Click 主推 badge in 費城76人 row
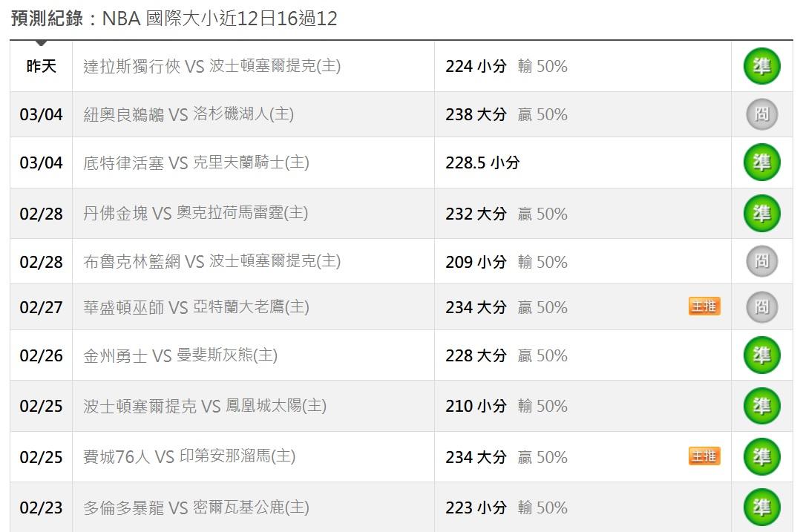Image resolution: width=800 pixels, height=532 pixels. (x=704, y=456)
